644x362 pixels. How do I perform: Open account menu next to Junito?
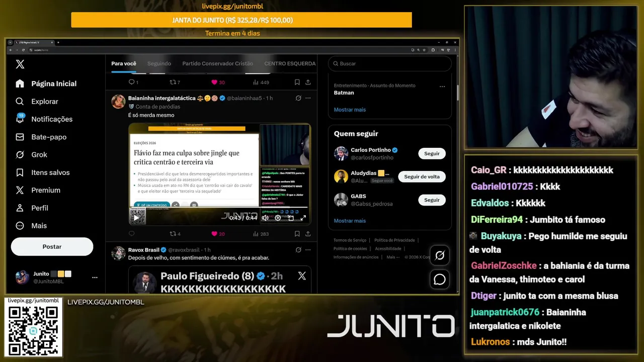pos(95,277)
